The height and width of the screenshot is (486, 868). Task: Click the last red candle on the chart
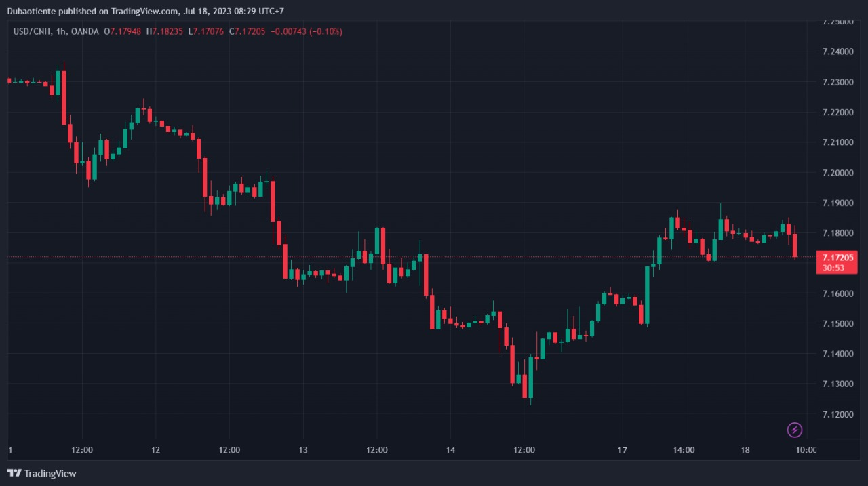coord(795,245)
